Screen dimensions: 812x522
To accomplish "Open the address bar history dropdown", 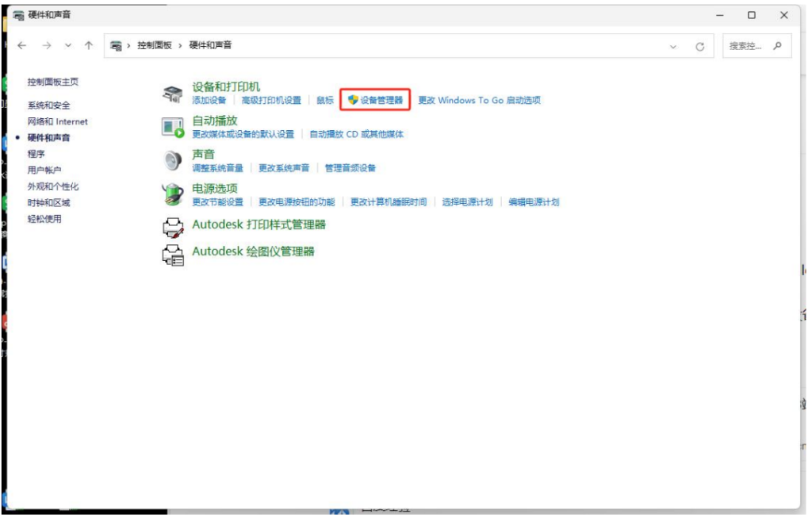I will (673, 46).
